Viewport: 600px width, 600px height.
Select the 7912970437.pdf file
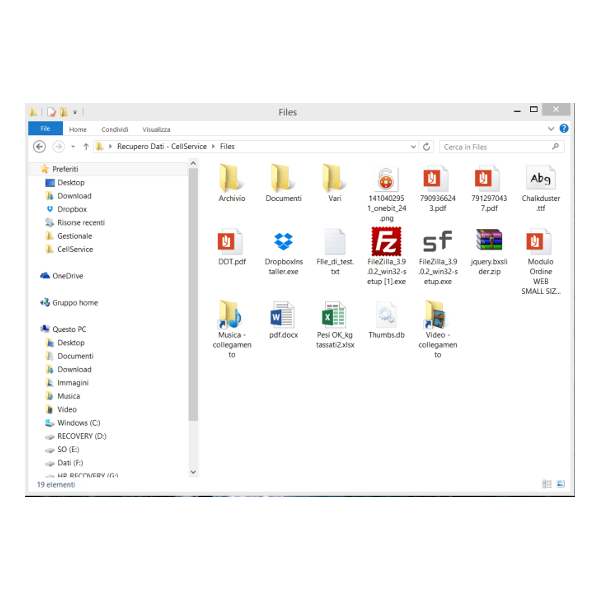(x=489, y=189)
